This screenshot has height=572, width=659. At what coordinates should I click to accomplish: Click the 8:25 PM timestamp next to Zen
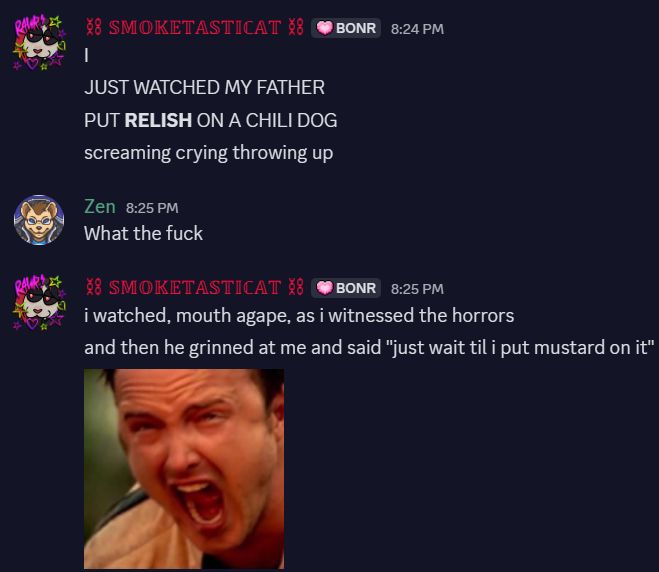(x=152, y=208)
